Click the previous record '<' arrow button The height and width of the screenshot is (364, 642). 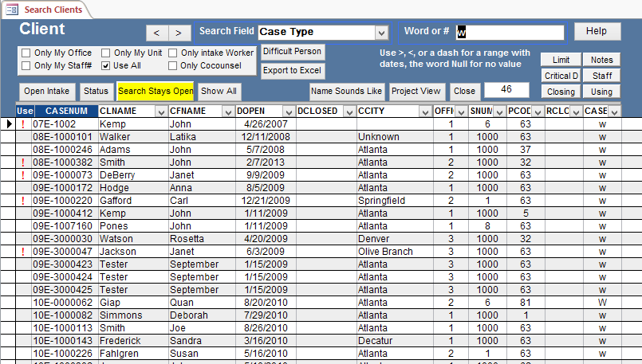point(156,33)
